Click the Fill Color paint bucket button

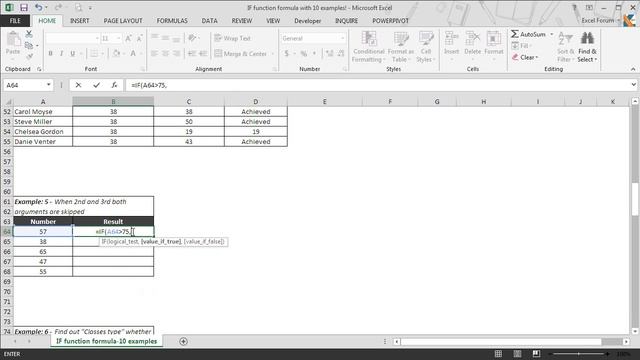[x=116, y=53]
